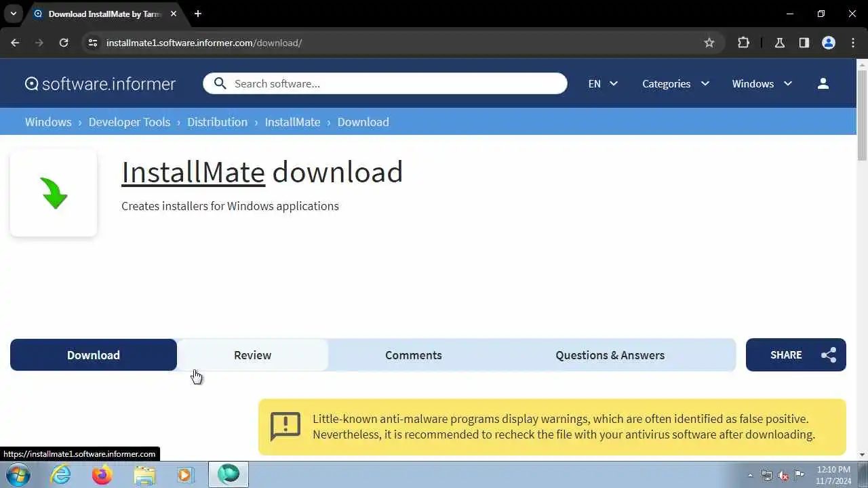The width and height of the screenshot is (868, 488).
Task: Click the green arrow InstallMate app icon
Action: coord(54,193)
